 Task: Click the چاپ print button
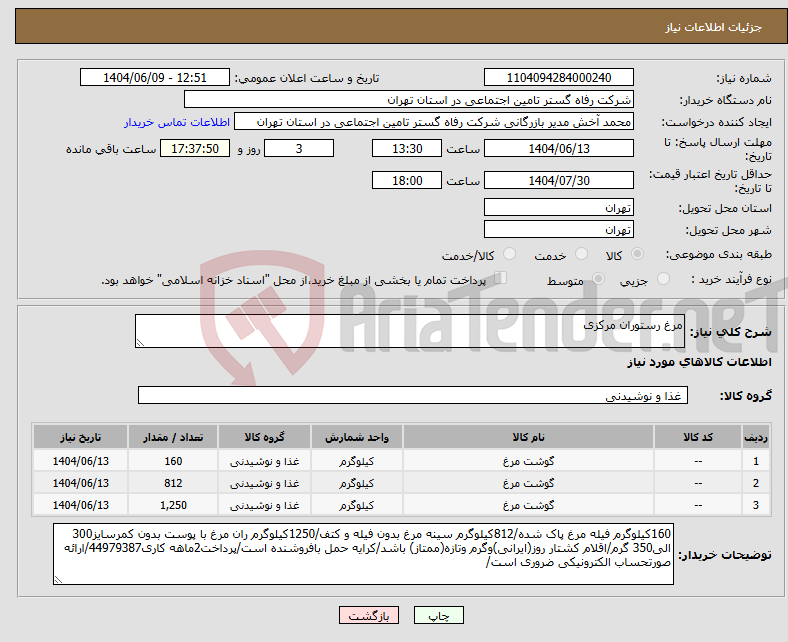(439, 615)
